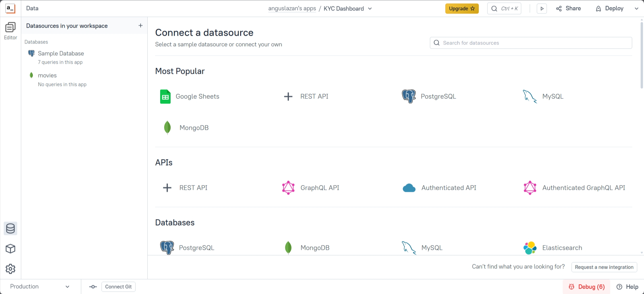
Task: Preview the app with play button
Action: coord(542,8)
